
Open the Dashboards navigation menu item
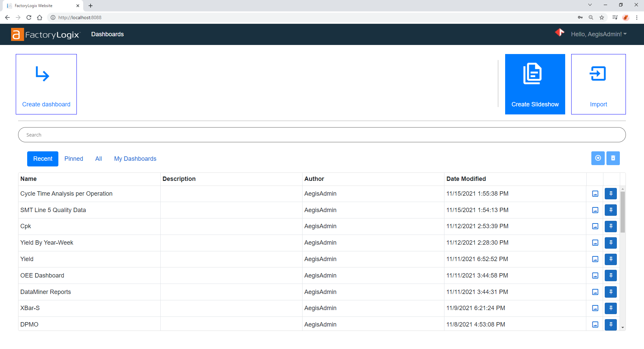click(x=107, y=34)
